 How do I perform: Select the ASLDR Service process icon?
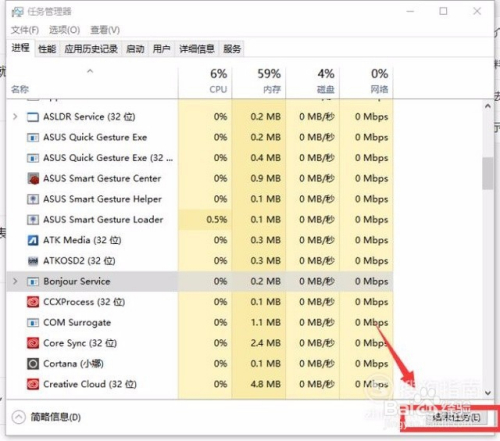coord(33,117)
